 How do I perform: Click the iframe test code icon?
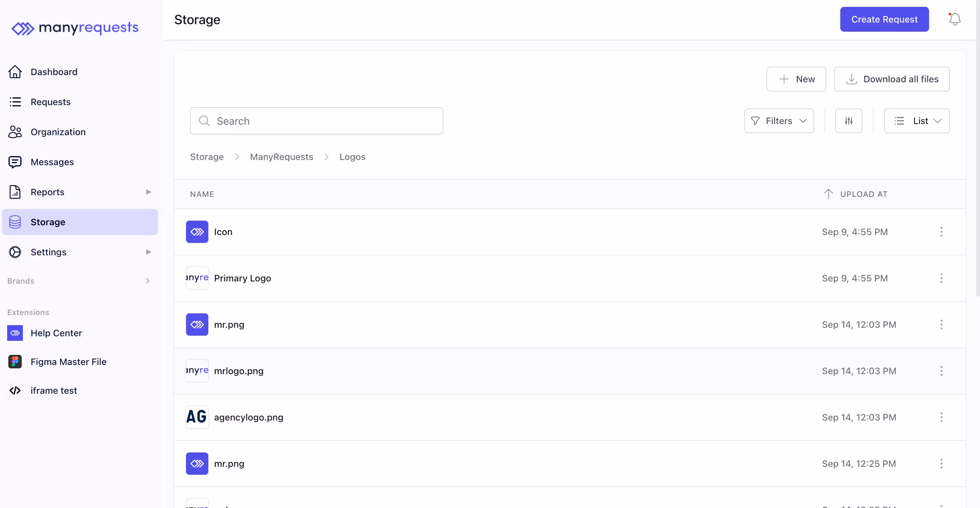(x=15, y=391)
